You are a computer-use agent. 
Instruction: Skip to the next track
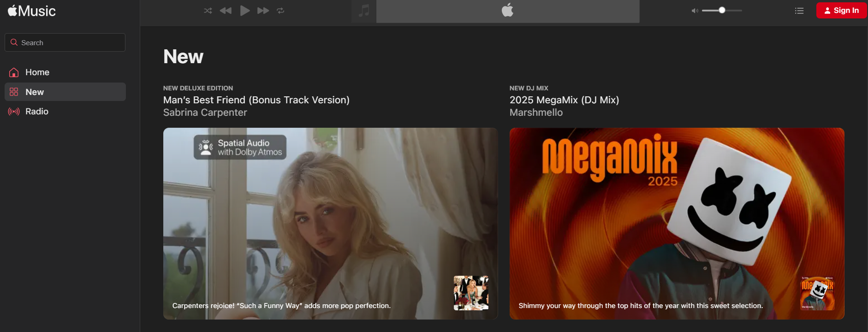(x=263, y=11)
